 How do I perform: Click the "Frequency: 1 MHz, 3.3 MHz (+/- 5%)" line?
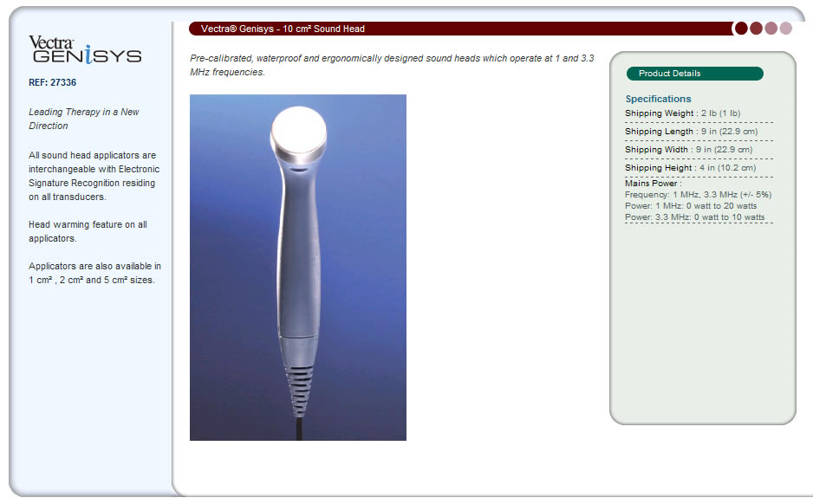click(699, 195)
